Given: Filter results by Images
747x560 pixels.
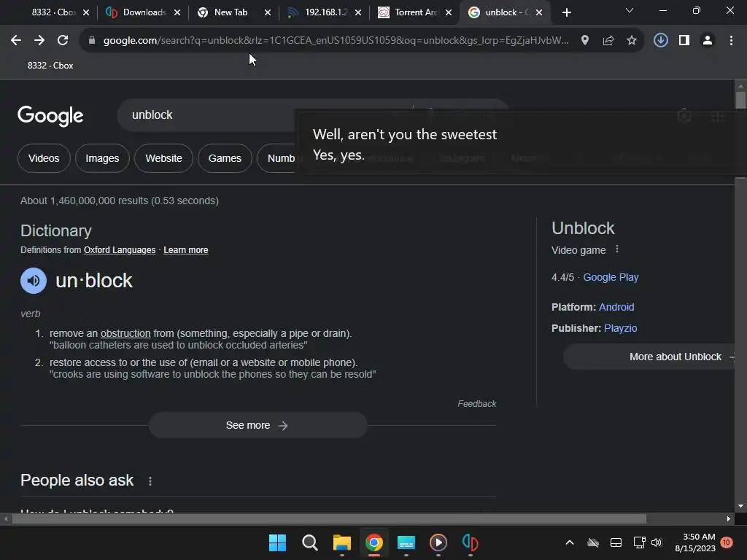Looking at the screenshot, I should point(102,158).
